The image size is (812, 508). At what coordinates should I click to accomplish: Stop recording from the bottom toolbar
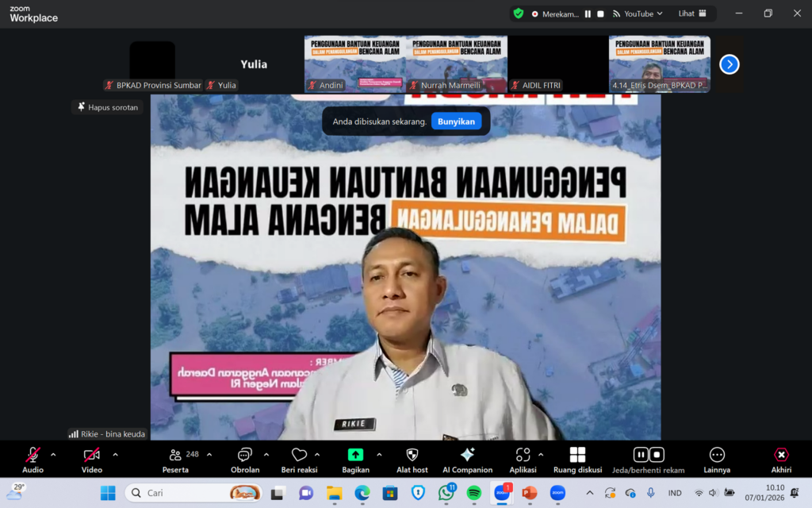[x=657, y=455]
